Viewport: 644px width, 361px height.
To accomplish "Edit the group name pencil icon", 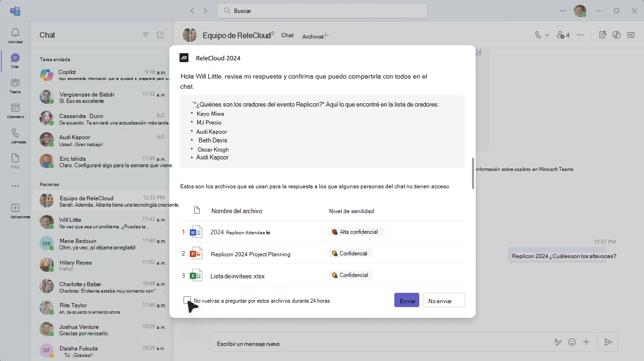I will (273, 34).
